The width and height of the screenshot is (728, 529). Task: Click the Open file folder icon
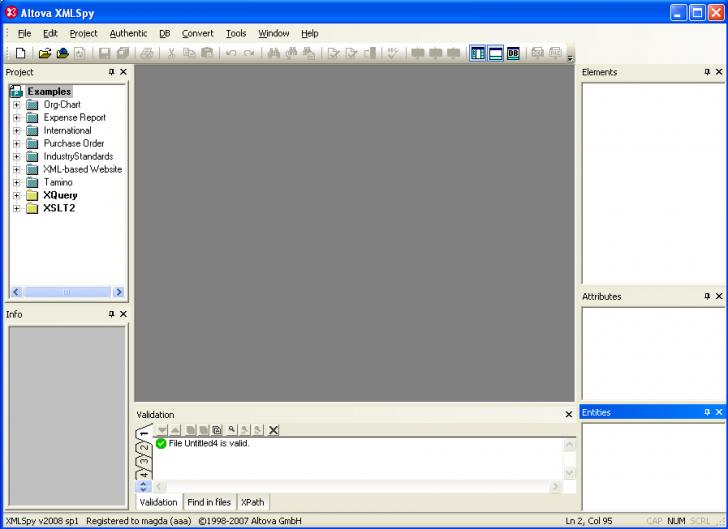tap(45, 53)
